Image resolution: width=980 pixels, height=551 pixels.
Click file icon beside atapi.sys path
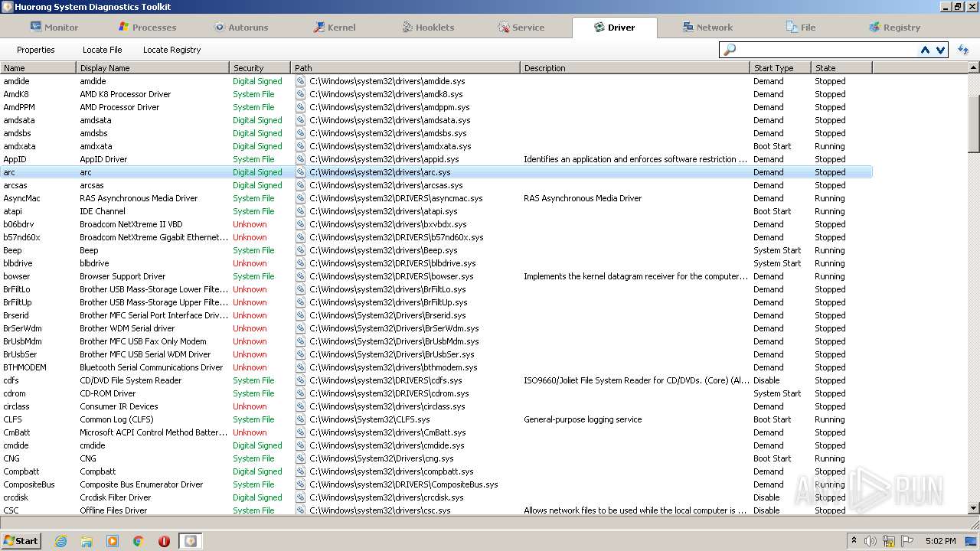pyautogui.click(x=300, y=211)
